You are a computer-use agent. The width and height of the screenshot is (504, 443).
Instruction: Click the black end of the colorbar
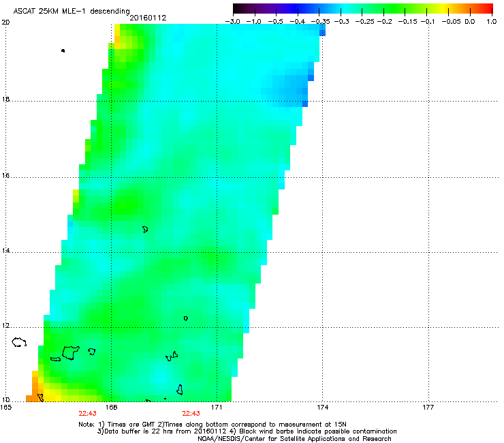point(238,9)
